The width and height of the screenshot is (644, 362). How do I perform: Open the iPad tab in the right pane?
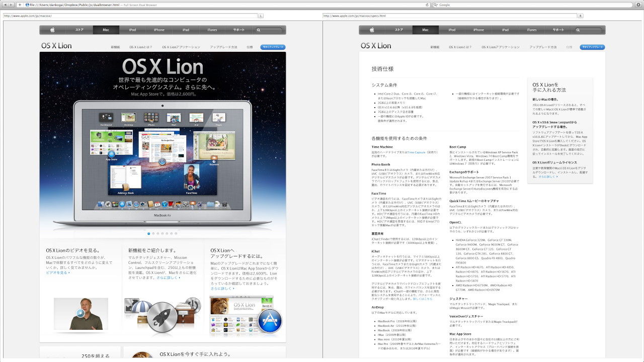coord(505,30)
